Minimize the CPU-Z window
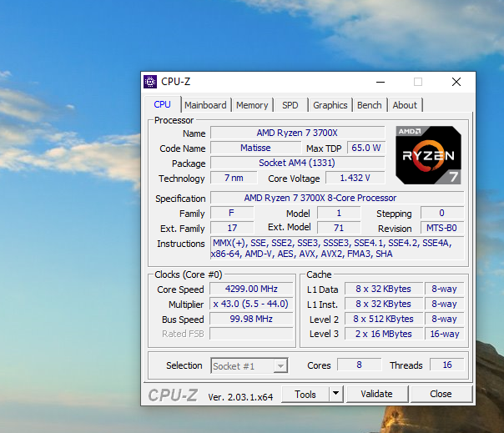 pos(381,82)
